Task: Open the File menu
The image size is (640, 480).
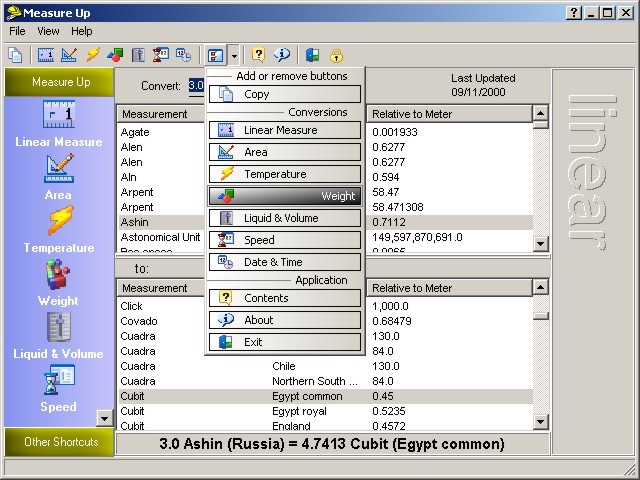Action: pyautogui.click(x=17, y=31)
